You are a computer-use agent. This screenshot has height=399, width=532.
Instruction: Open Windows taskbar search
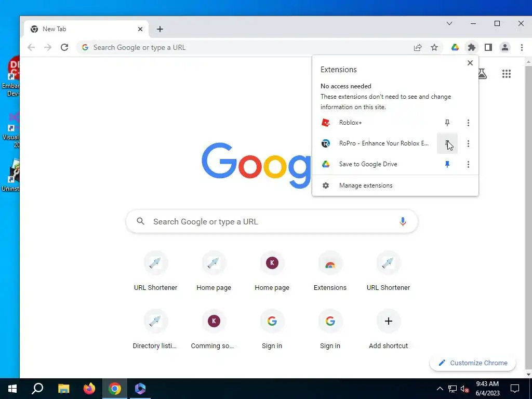[x=37, y=389]
